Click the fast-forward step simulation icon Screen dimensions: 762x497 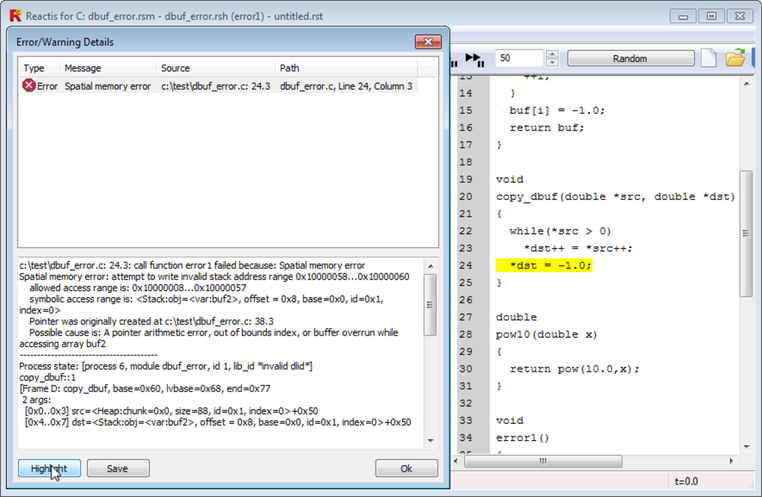(x=475, y=59)
